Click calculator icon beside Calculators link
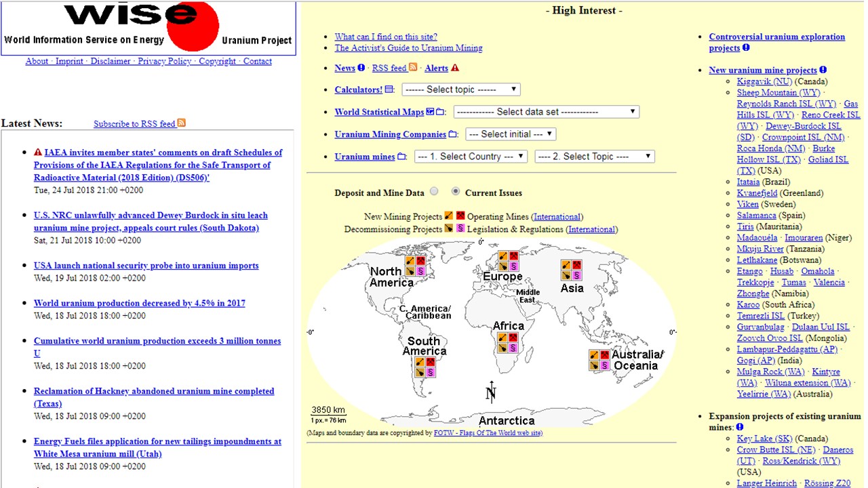868x488 pixels. 389,89
